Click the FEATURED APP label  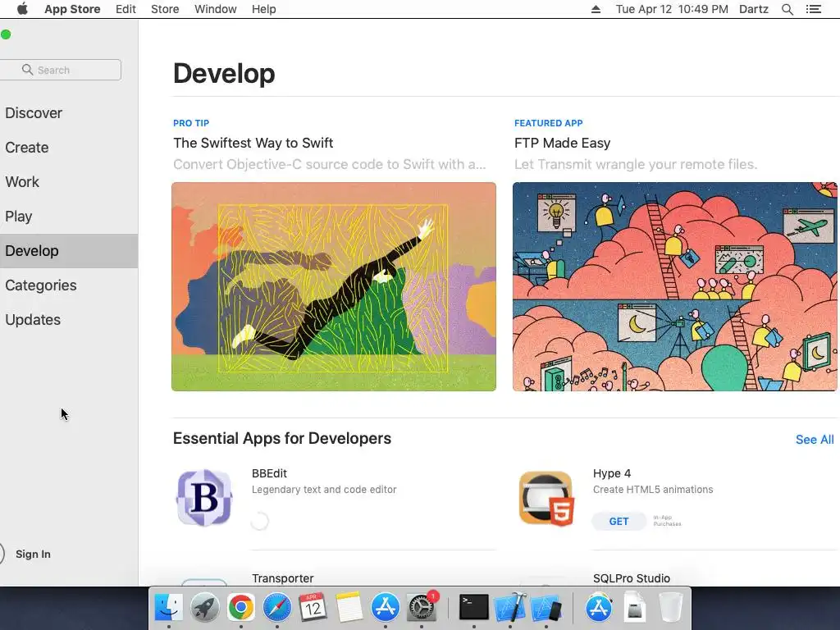548,123
